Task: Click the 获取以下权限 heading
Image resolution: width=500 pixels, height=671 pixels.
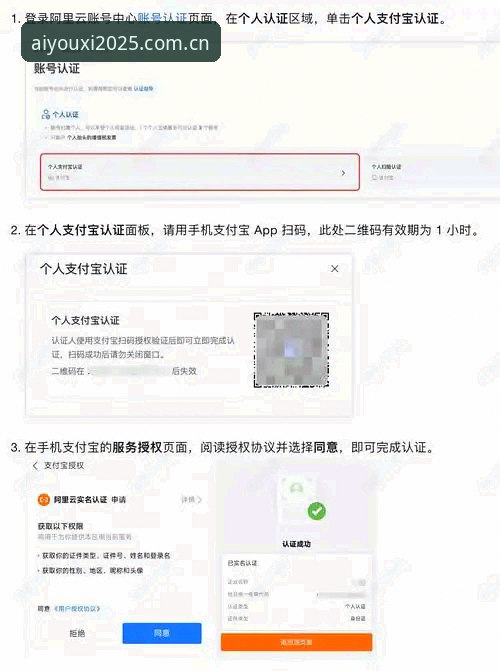Action: click(60, 526)
